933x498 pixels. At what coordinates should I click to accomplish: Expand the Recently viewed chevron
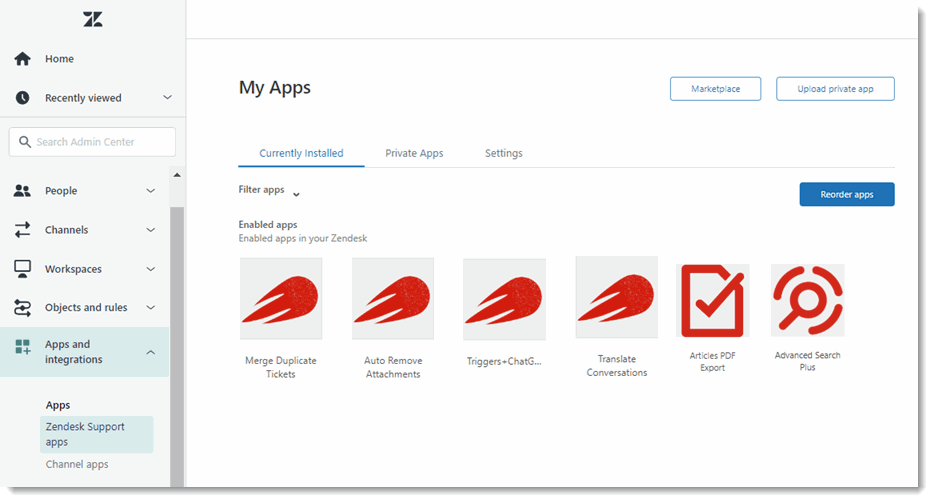coord(167,97)
